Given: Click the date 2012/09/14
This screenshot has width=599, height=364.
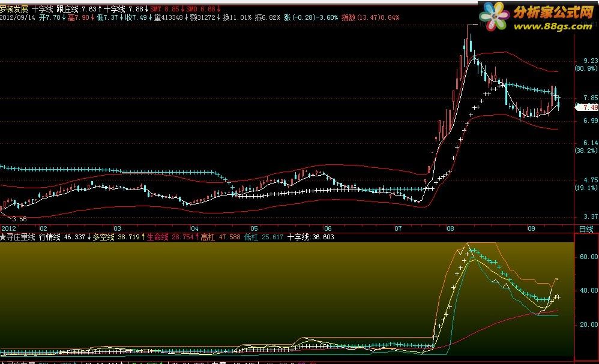Looking at the screenshot, I should [x=17, y=17].
